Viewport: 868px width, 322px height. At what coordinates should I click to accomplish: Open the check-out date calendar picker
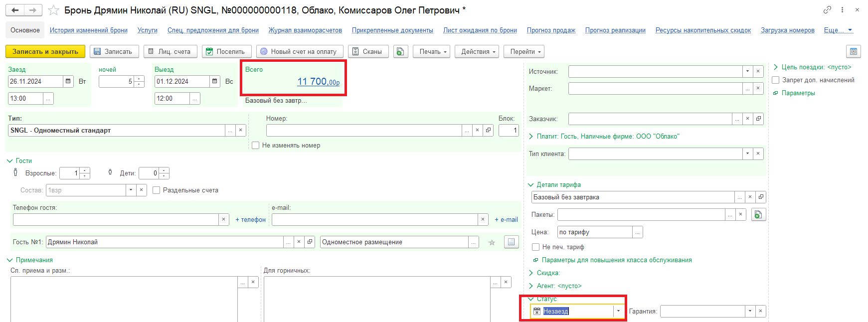click(x=215, y=81)
